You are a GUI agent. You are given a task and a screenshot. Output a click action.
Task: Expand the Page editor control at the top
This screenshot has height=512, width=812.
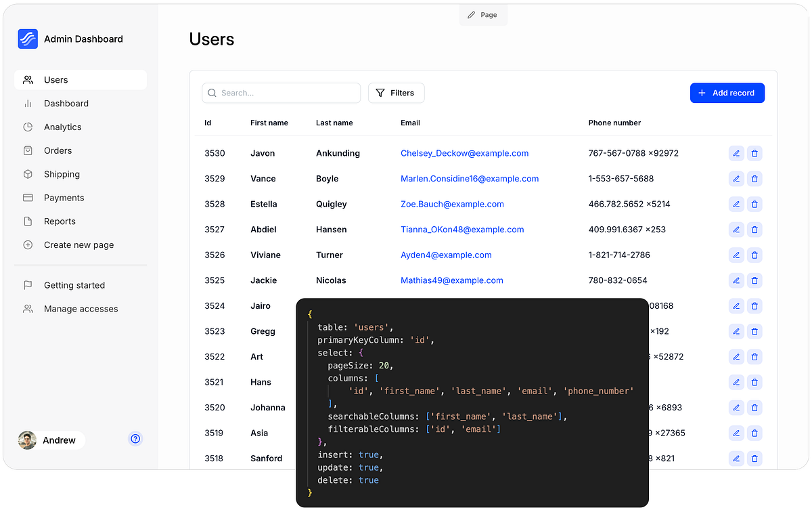(x=483, y=14)
